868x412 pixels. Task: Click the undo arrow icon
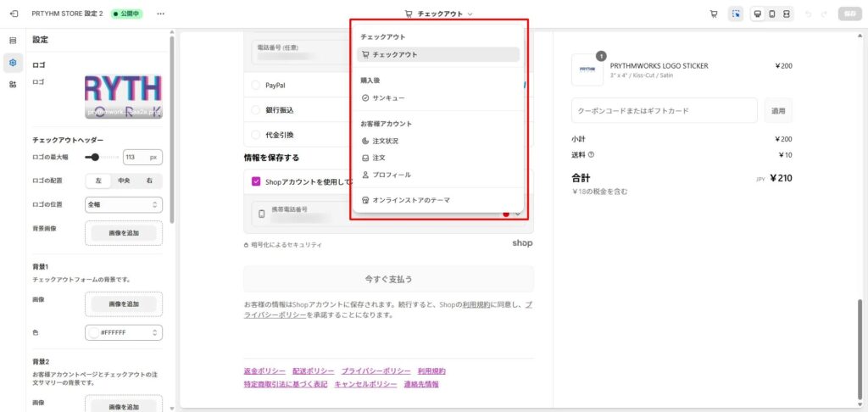point(810,14)
